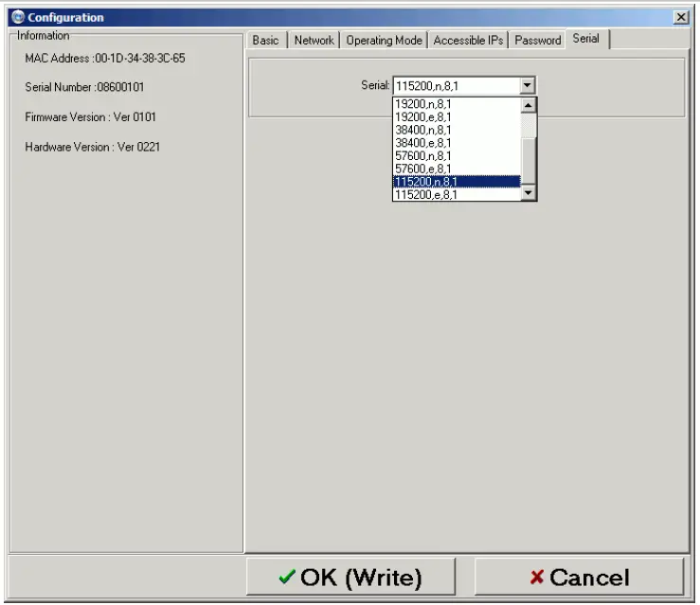
Task: Collapse the Serial combo box arrow
Action: point(528,85)
